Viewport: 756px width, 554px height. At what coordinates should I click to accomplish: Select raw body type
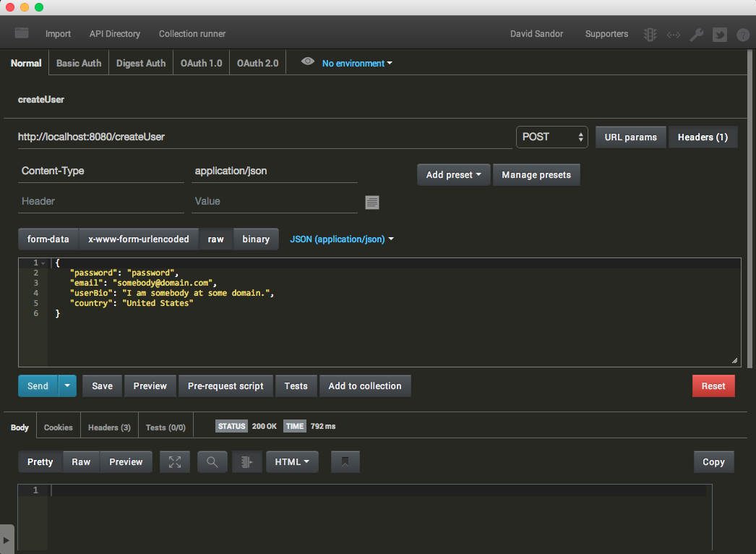pos(215,239)
